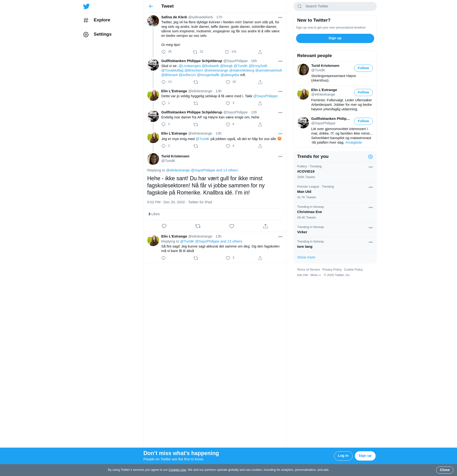Open more options on Turid Kristensen's main tweet

pos(280,156)
